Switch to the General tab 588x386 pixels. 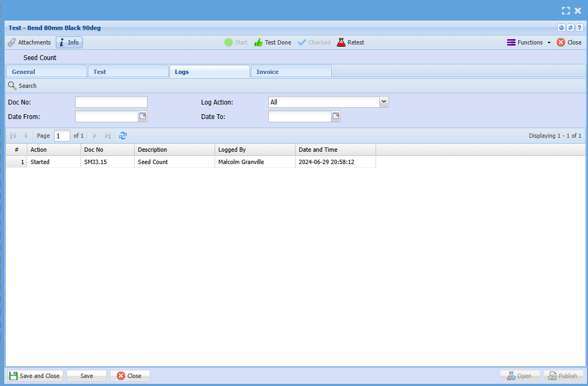coord(46,72)
